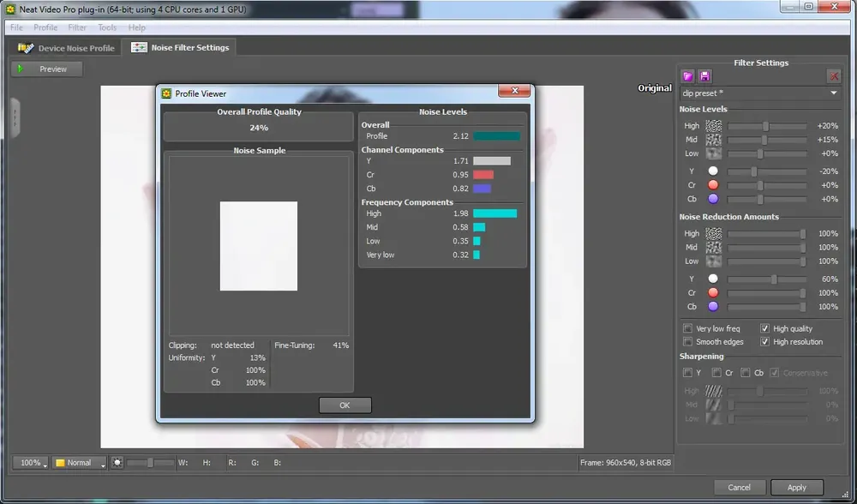Screen dimensions: 857x504
Task: Uncheck High quality checkbox
Action: point(764,328)
